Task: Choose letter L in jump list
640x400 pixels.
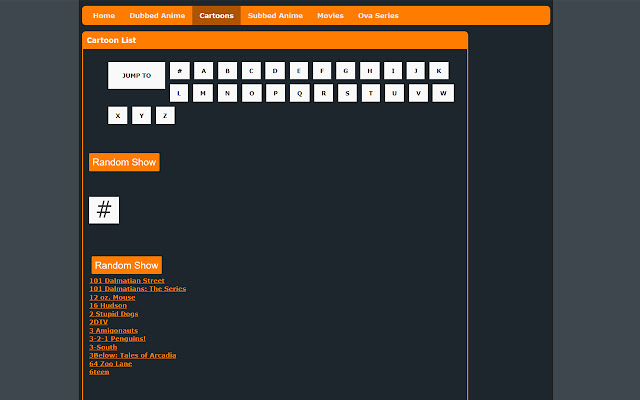Action: pyautogui.click(x=179, y=93)
